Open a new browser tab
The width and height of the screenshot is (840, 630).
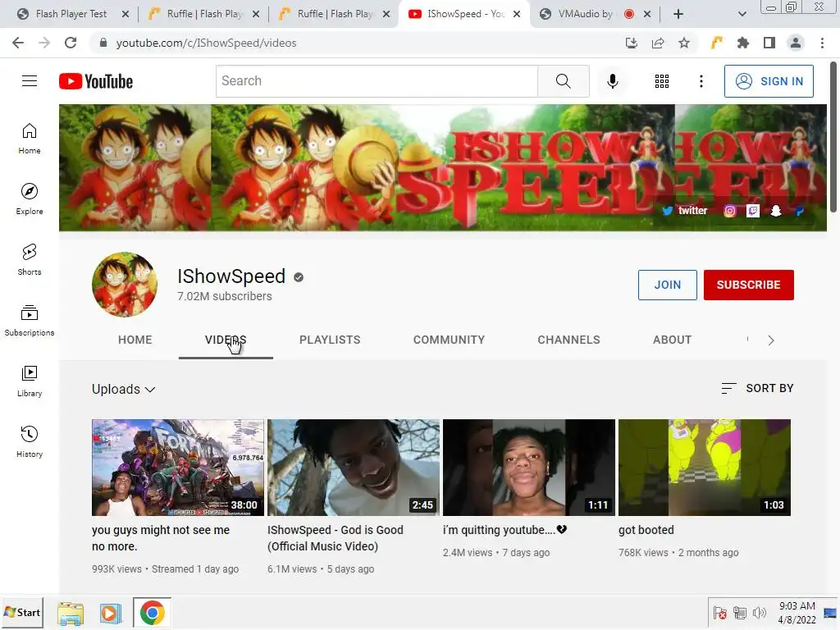pyautogui.click(x=678, y=14)
